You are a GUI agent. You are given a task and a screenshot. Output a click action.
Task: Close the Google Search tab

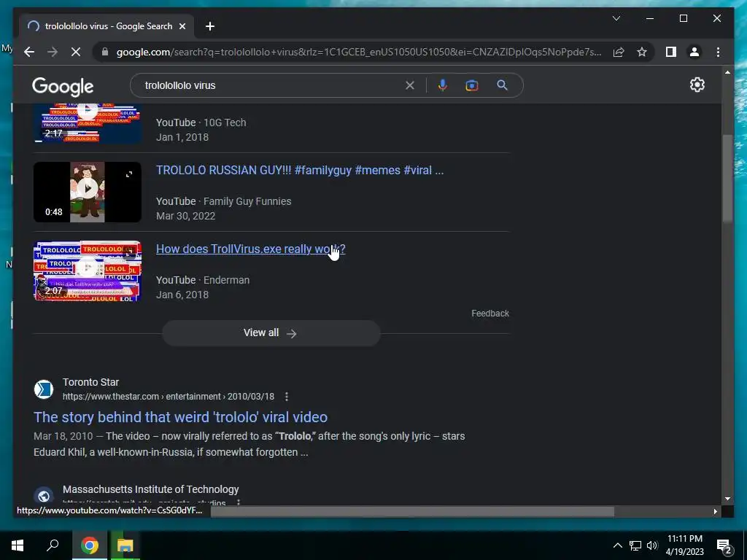click(182, 27)
